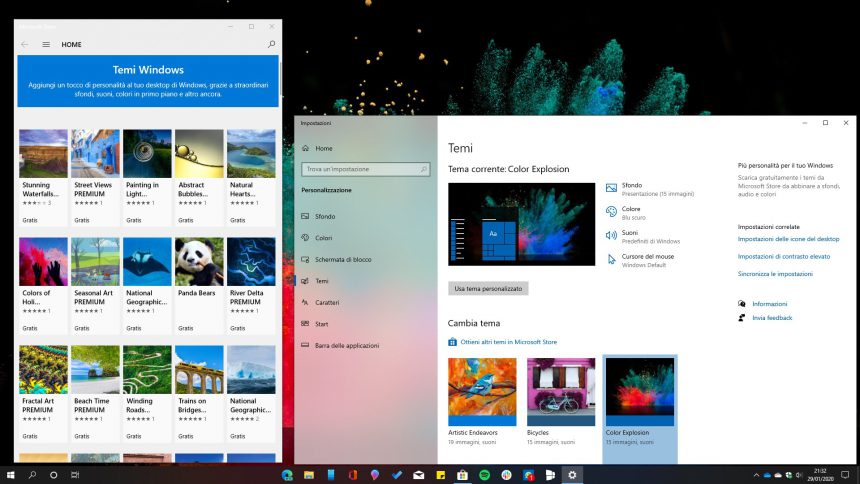The image size is (860, 484).
Task: Open Abstract Bubbles theme in Store
Action: [199, 177]
